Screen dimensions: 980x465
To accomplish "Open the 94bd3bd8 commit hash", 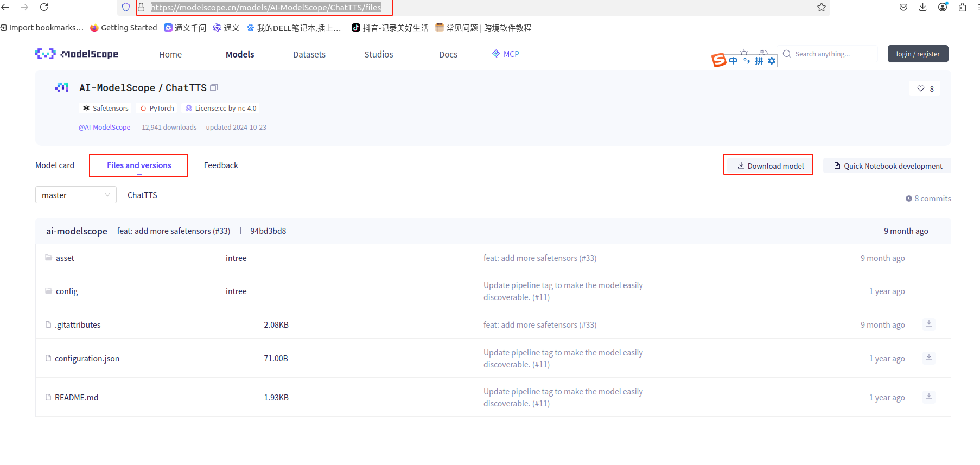I will click(x=268, y=231).
